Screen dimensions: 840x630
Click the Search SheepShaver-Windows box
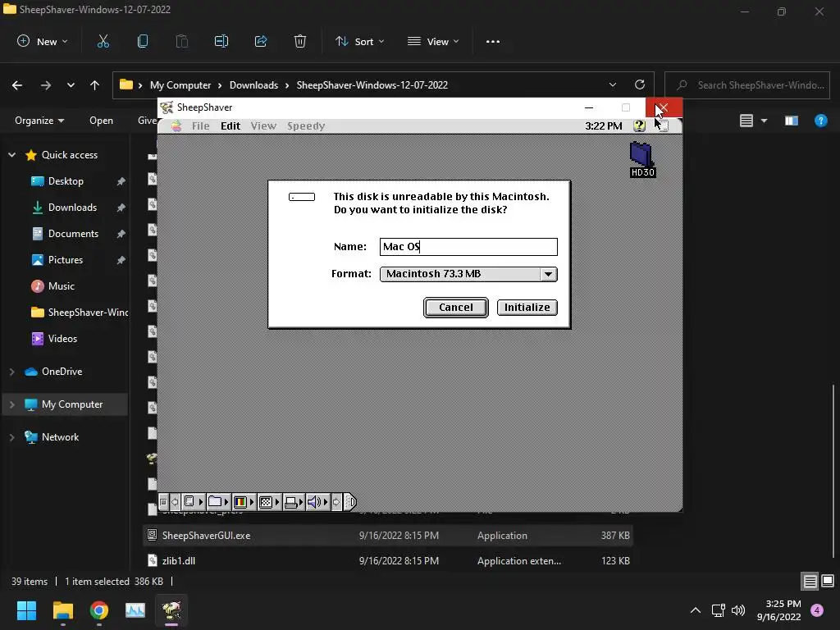pos(747,85)
